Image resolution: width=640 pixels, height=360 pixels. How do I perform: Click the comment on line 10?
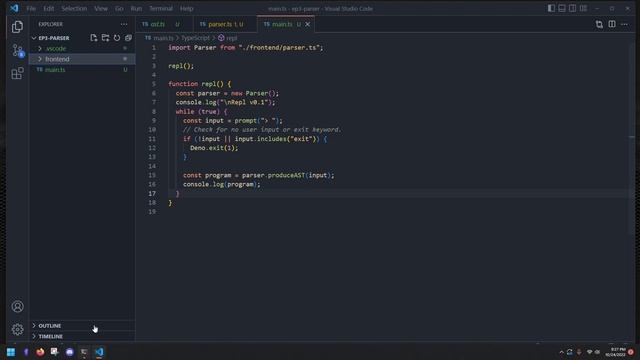click(x=262, y=130)
